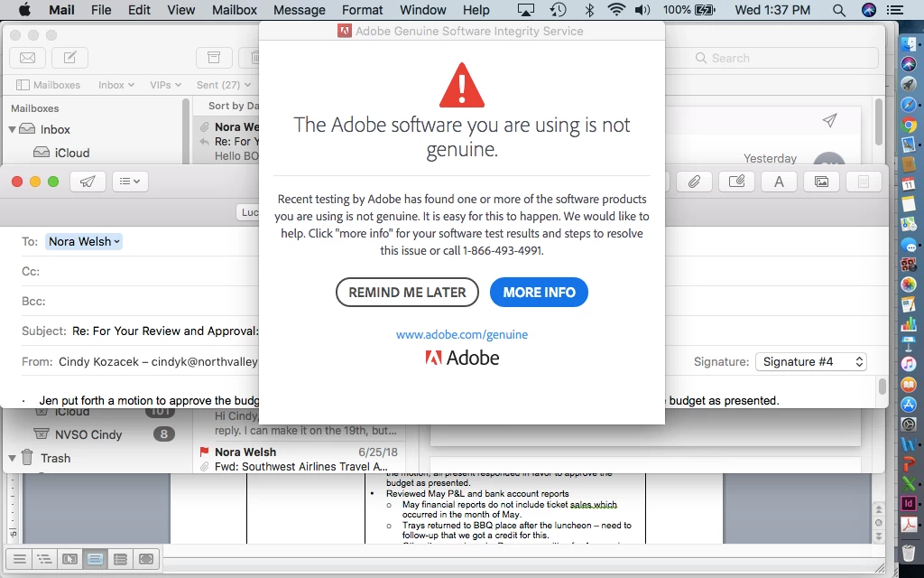Click the paperclip Attach file button
The width and height of the screenshot is (924, 578).
tap(694, 181)
